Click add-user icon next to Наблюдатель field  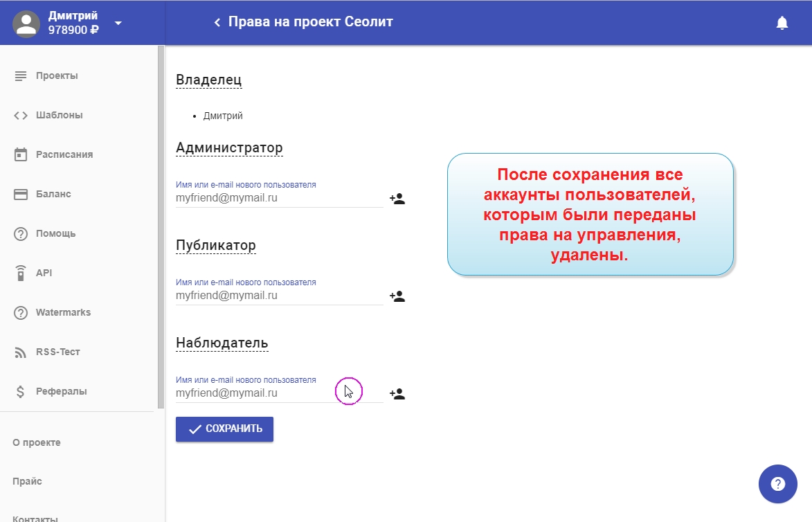coord(397,394)
